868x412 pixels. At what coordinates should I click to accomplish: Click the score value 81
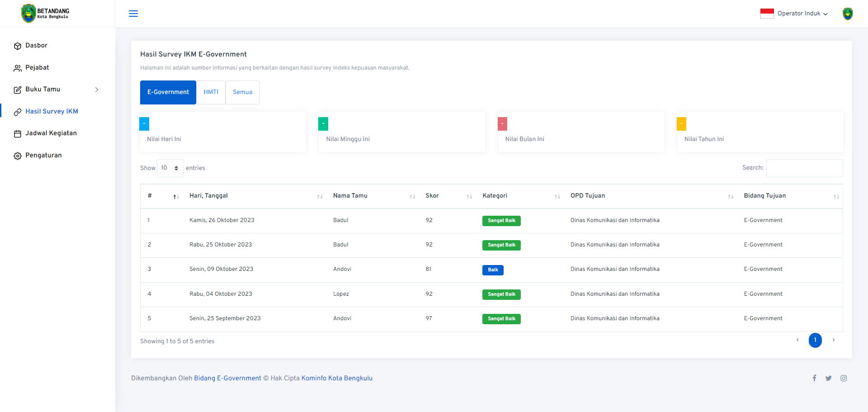(x=428, y=270)
